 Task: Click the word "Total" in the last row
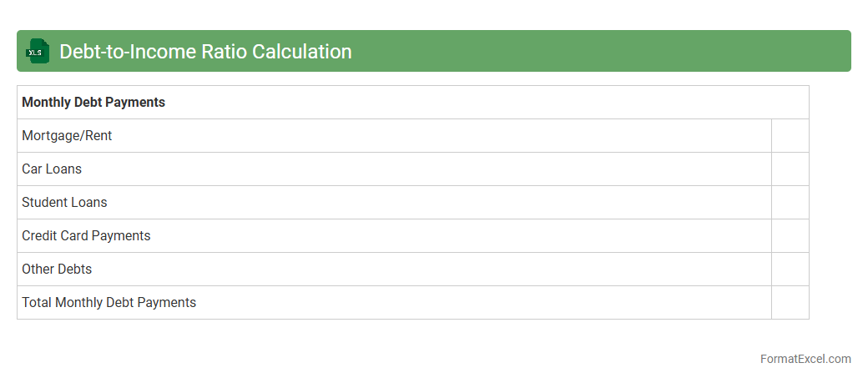click(37, 303)
